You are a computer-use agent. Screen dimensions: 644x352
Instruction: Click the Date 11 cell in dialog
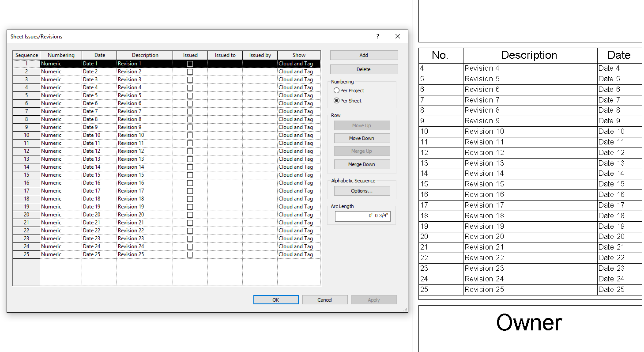pyautogui.click(x=99, y=143)
